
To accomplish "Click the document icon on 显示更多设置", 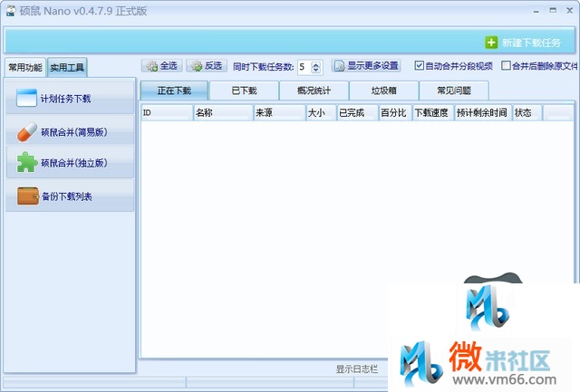I will pyautogui.click(x=340, y=66).
